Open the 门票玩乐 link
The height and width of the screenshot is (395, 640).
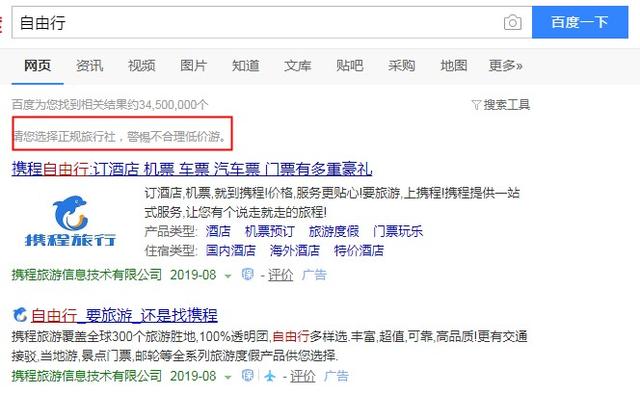coord(398,231)
